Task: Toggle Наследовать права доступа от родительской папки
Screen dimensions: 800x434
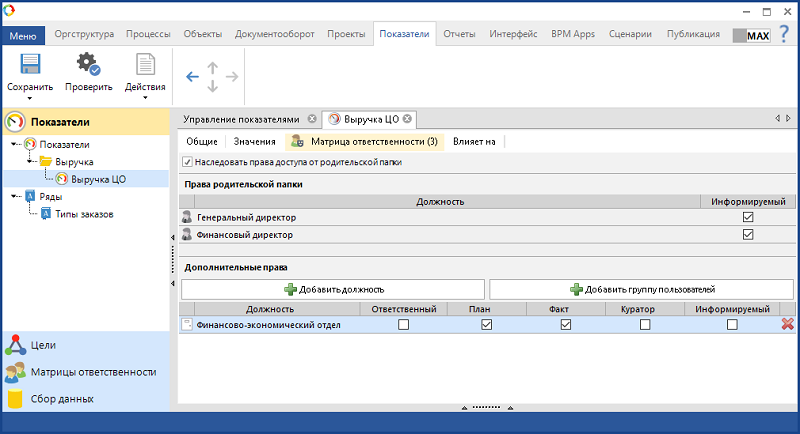Action: pyautogui.click(x=188, y=162)
